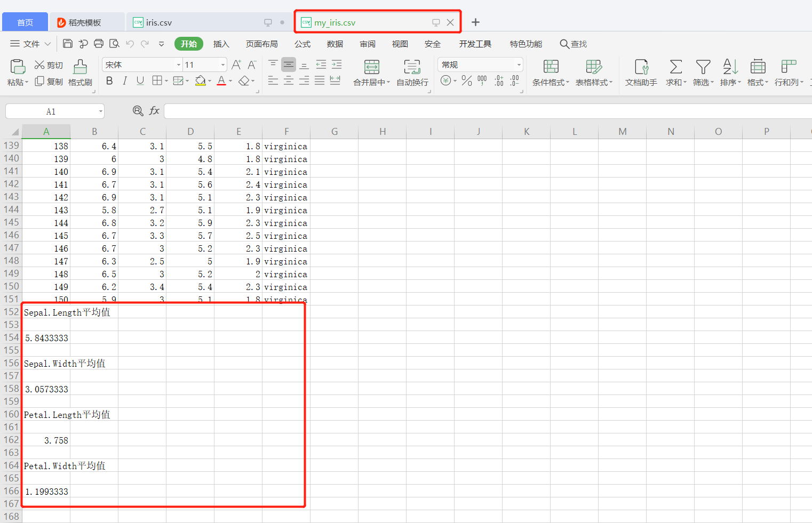Click Document Assistant (文档助手) icon
The height and width of the screenshot is (523, 812).
(x=641, y=67)
